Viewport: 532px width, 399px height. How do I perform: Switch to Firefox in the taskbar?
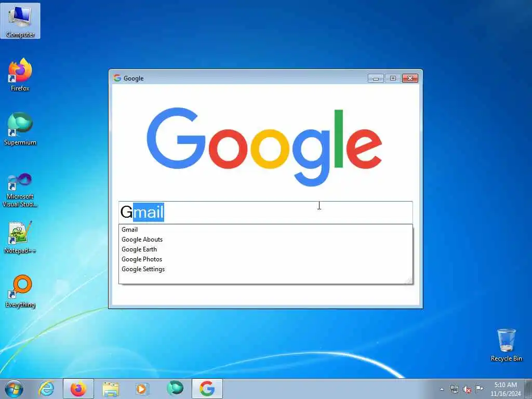78,389
